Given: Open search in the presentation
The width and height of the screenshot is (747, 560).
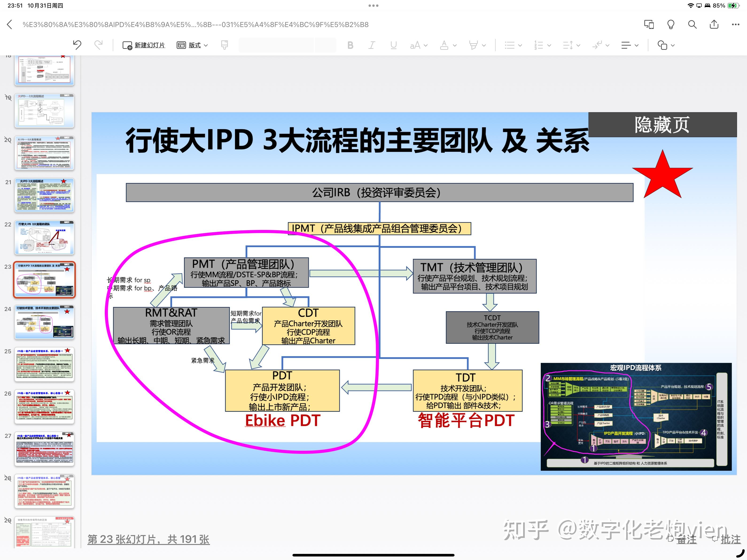Looking at the screenshot, I should pyautogui.click(x=692, y=24).
